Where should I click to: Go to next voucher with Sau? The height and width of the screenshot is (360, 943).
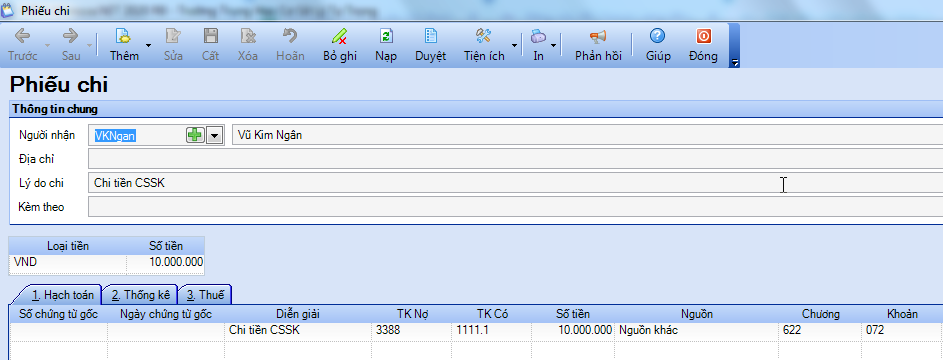pos(71,44)
